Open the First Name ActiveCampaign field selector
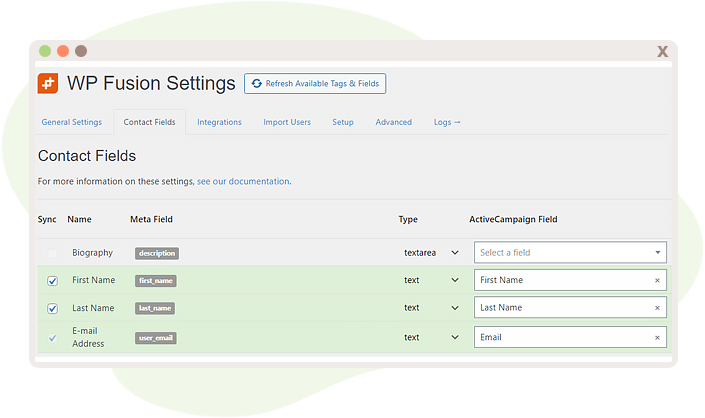The width and height of the screenshot is (705, 418). pos(570,280)
